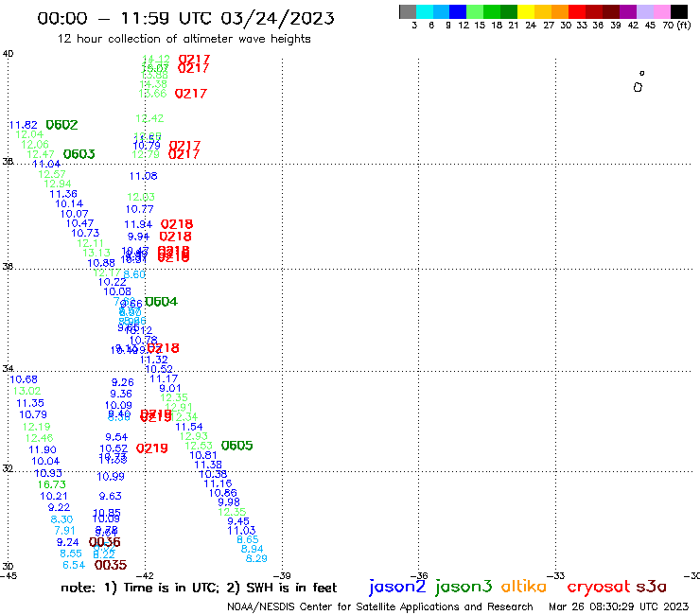Click the lavender legend swatch
This screenshot has height=615, width=700.
pos(644,11)
